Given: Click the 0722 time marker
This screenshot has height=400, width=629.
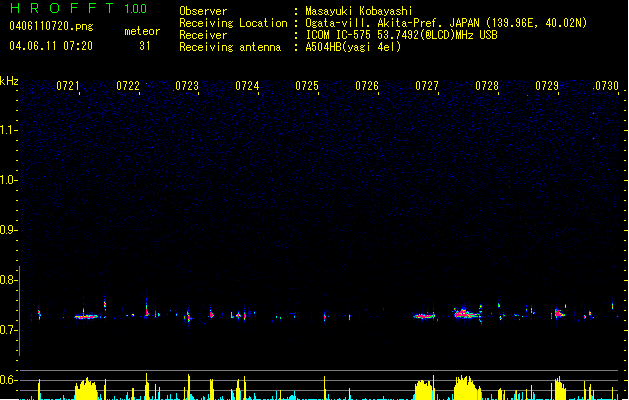Looking at the screenshot, I should (128, 86).
